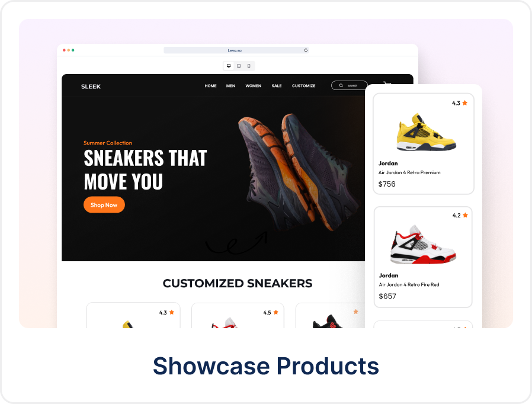
Task: Click the Levo.so address bar
Action: click(x=236, y=50)
